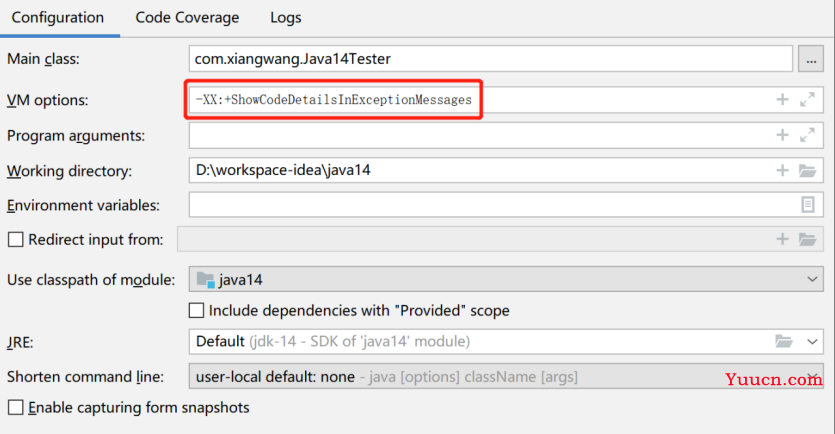This screenshot has height=434, width=835.
Task: Switch to the Logs tab
Action: [286, 18]
